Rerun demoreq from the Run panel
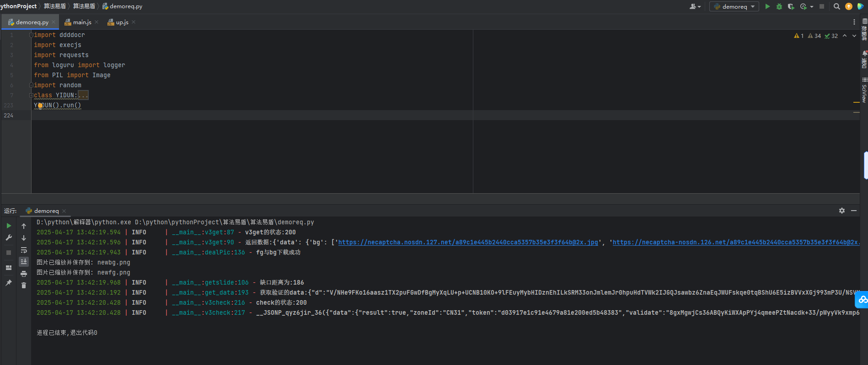Image resolution: width=868 pixels, height=365 pixels. [9, 226]
